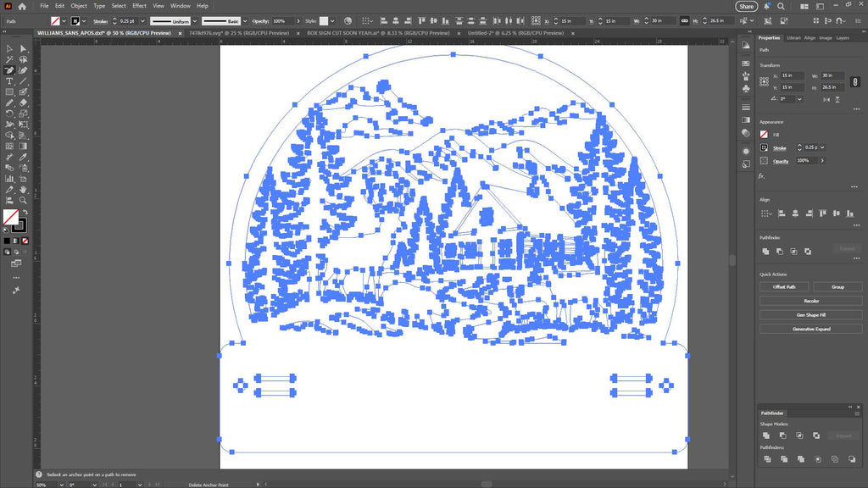Set Gradient mode below fill swatch
Viewport: 868px width, 488px height.
tap(16, 241)
